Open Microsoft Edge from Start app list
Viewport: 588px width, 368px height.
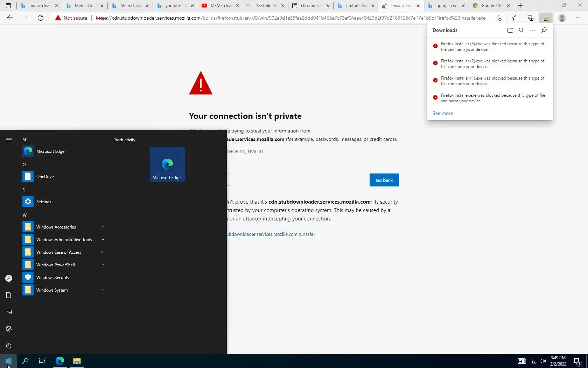click(x=64, y=151)
